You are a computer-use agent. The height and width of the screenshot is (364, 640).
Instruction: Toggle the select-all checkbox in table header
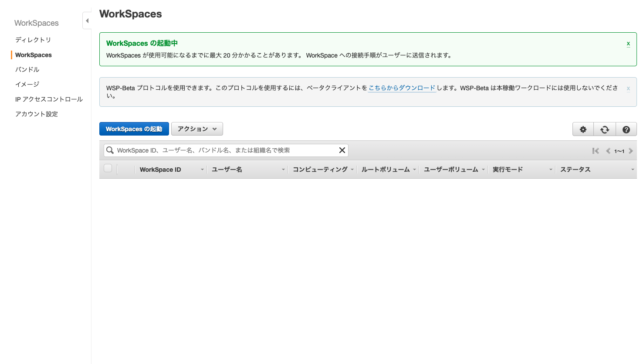(108, 168)
